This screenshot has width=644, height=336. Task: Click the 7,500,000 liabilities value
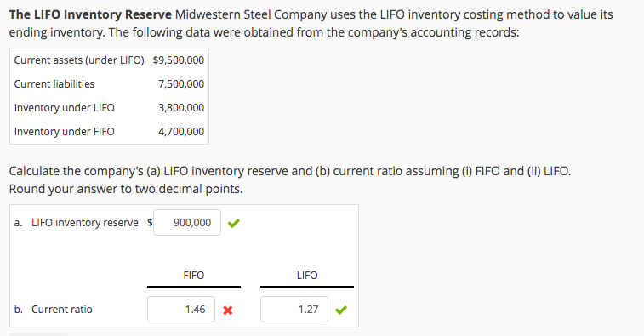pyautogui.click(x=181, y=84)
